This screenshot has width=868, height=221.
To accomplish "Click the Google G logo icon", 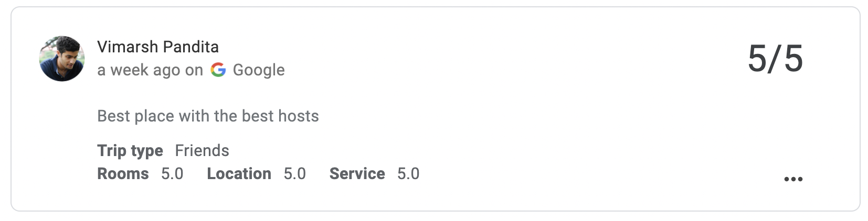I will (218, 70).
